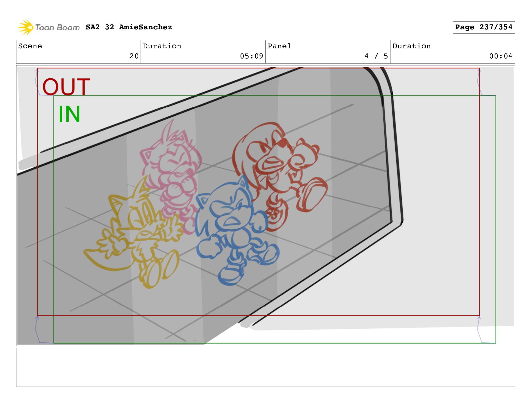
Task: Select the scene duration value '05:09'
Action: [x=251, y=56]
